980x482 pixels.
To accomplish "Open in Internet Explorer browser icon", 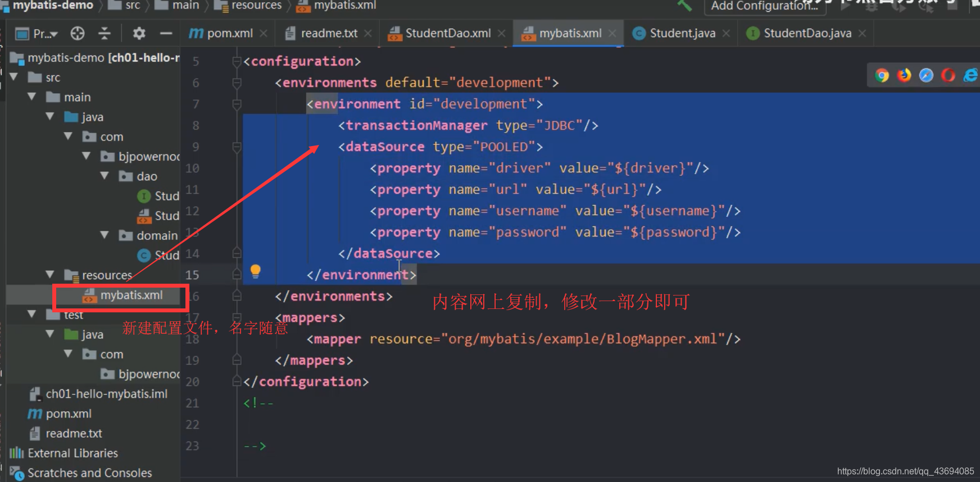I will click(970, 75).
